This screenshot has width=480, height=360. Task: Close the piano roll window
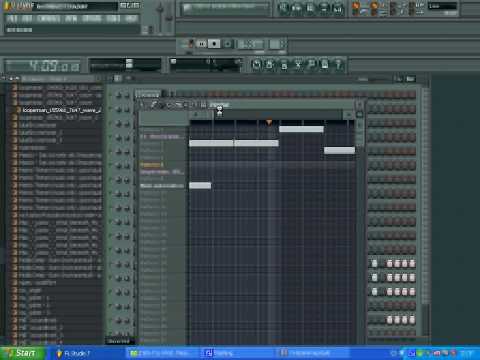360,105
